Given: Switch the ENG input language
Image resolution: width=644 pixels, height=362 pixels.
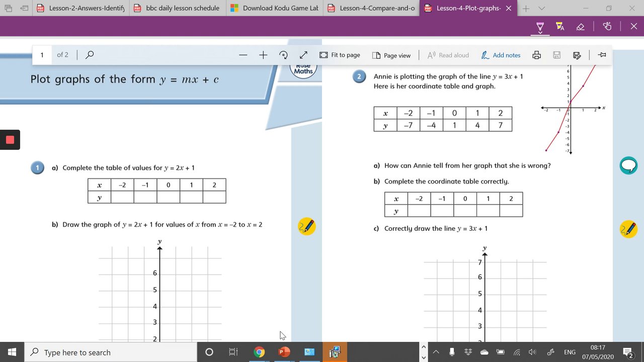Looking at the screenshot, I should pyautogui.click(x=570, y=352).
